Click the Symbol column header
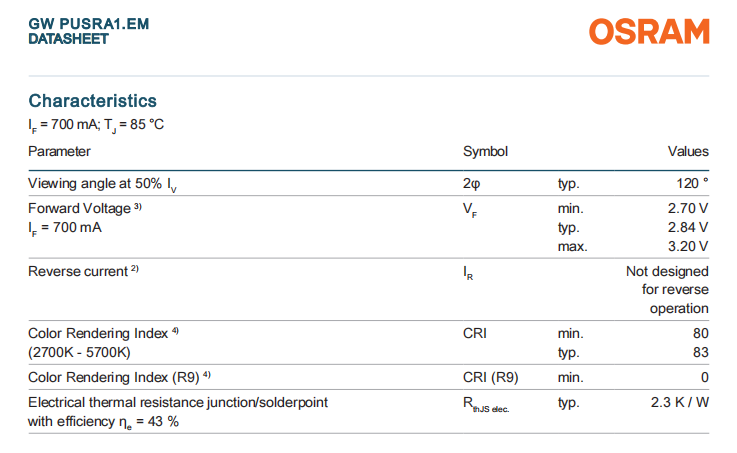 click(x=485, y=152)
